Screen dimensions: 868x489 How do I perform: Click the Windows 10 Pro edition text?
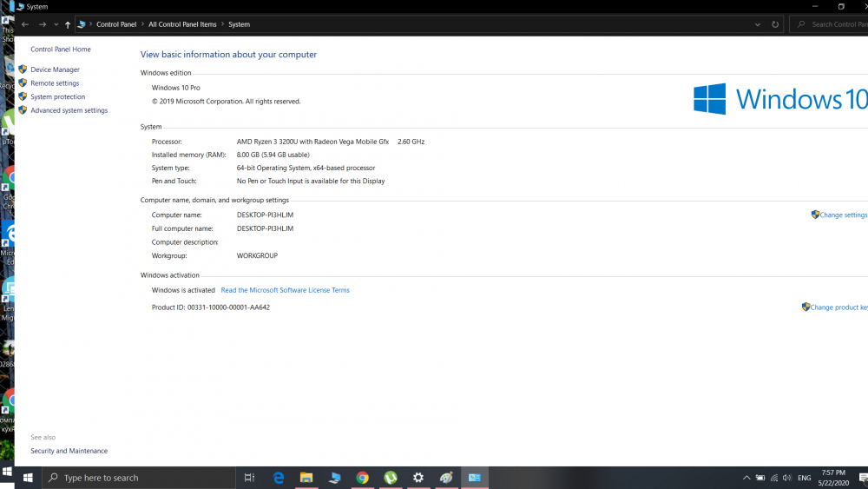coord(176,88)
